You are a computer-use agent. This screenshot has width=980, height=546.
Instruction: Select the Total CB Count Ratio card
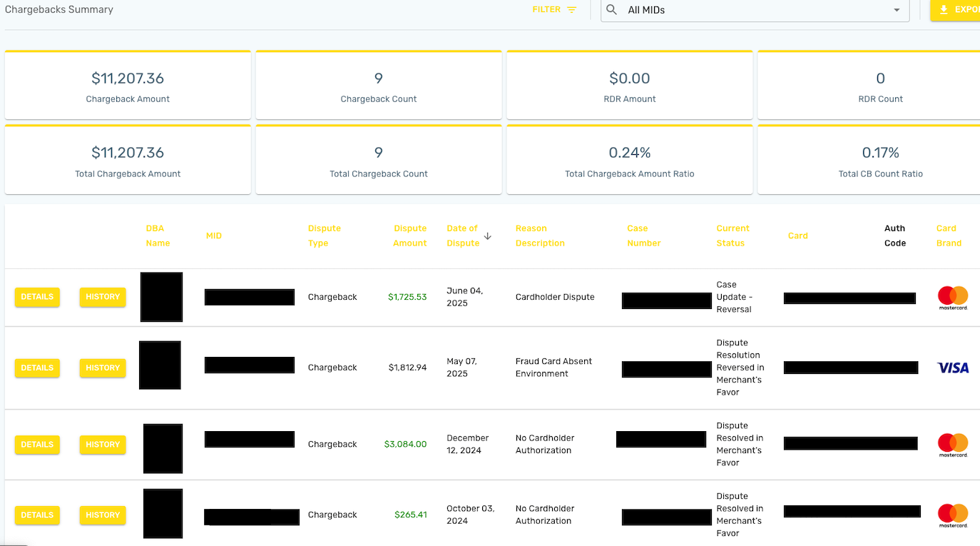[869, 159]
